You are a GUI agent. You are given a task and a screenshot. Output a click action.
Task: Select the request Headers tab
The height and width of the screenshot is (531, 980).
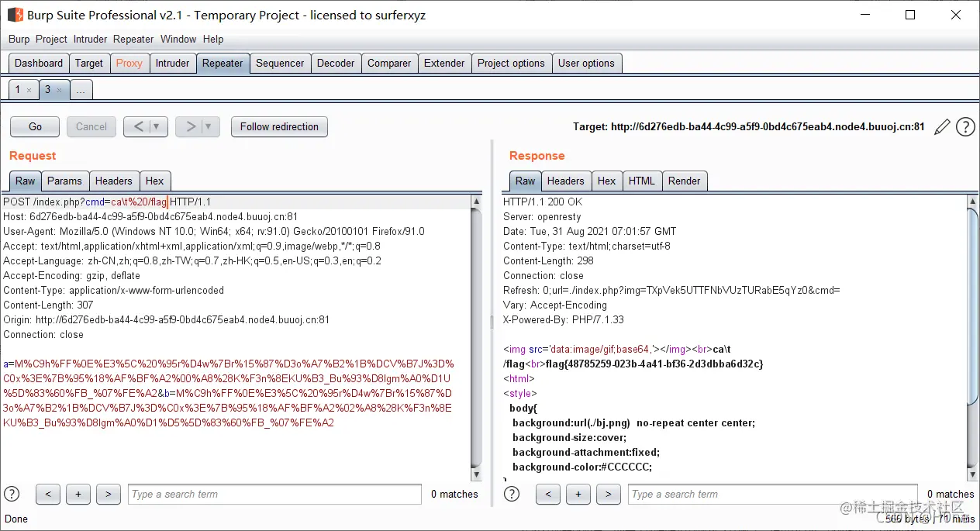click(x=114, y=181)
